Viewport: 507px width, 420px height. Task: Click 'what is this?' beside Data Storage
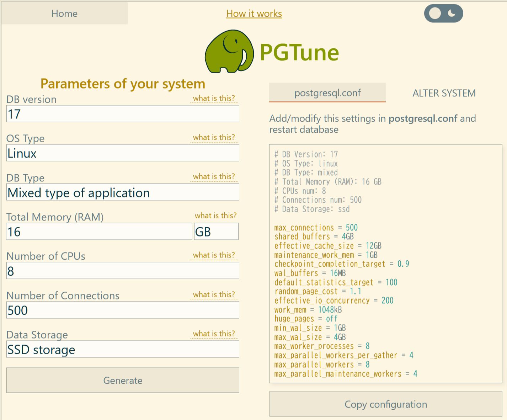[x=214, y=334]
